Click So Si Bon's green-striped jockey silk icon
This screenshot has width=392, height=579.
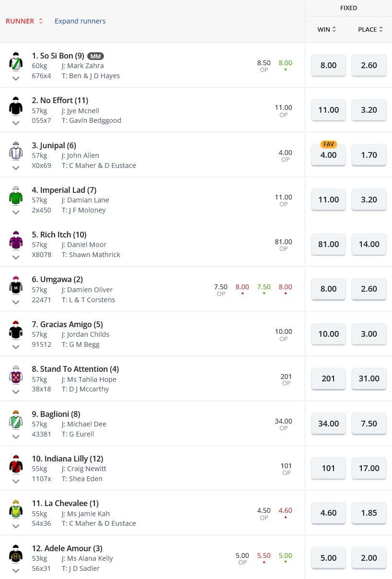pyautogui.click(x=16, y=61)
